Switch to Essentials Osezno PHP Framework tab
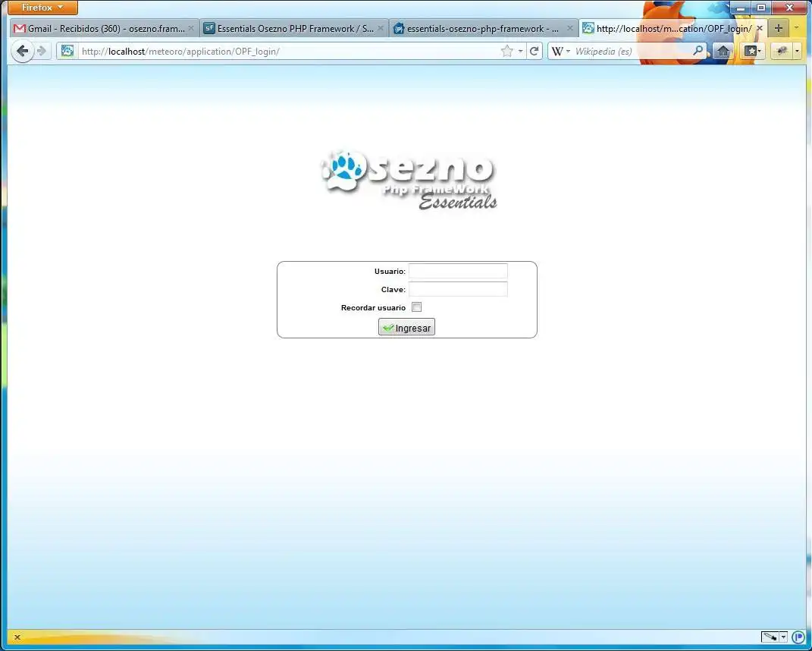This screenshot has width=812, height=651. click(294, 29)
